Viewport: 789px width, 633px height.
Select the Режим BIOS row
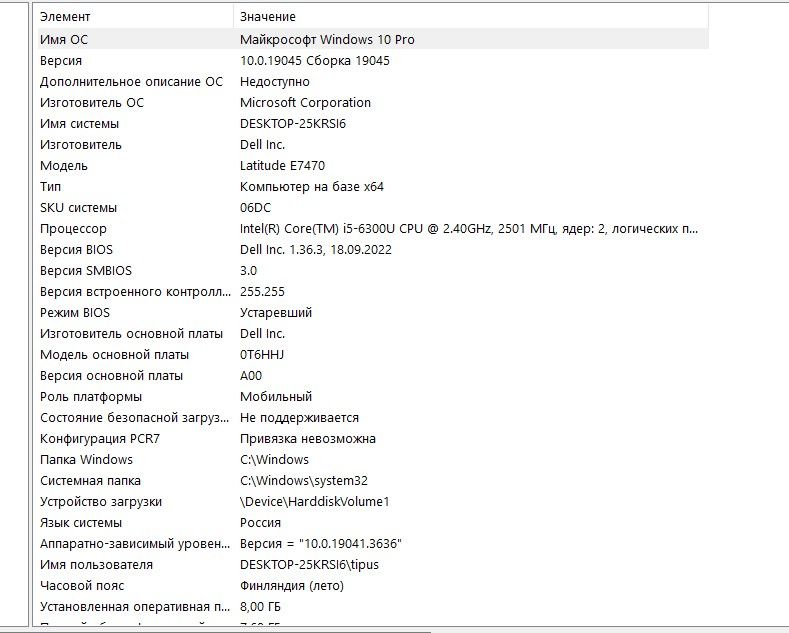(373, 312)
